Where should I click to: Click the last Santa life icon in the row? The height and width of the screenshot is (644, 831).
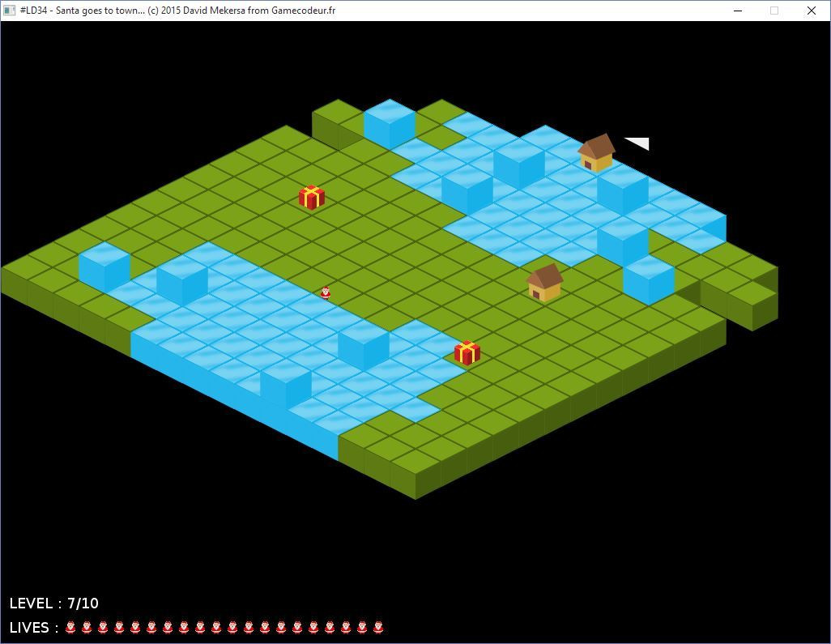378,628
